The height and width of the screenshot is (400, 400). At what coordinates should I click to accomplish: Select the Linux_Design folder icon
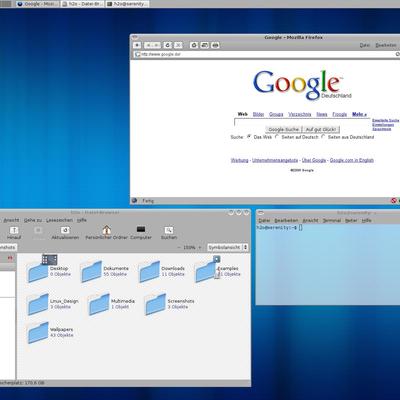[38, 304]
